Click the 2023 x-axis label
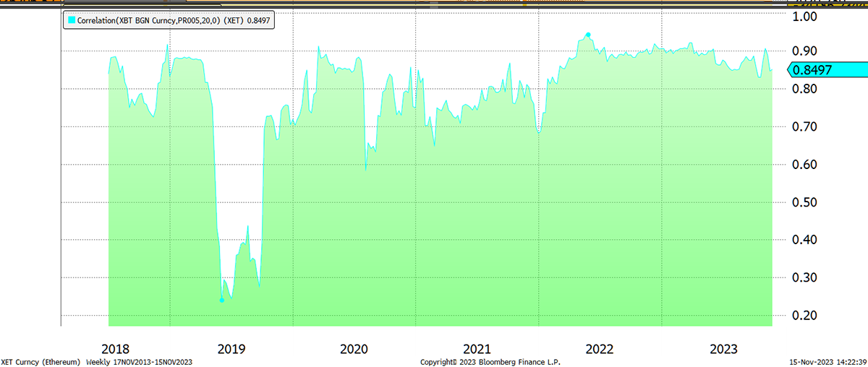Screen dimensions: 868x367 point(723,348)
